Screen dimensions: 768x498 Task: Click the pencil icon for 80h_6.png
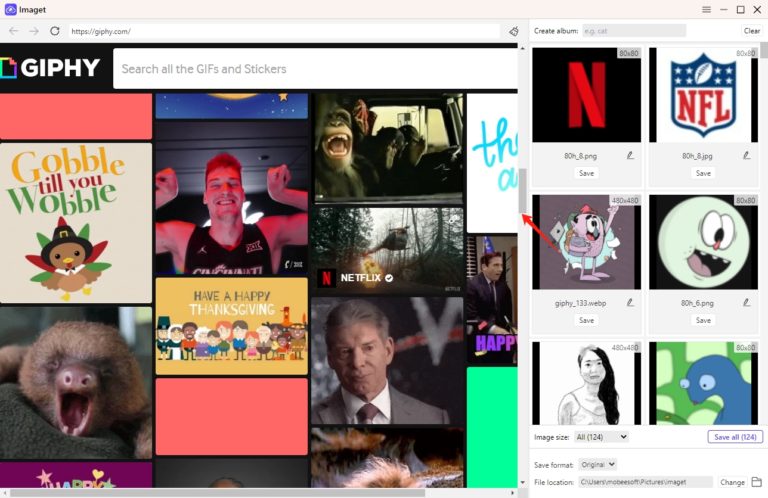pos(746,302)
